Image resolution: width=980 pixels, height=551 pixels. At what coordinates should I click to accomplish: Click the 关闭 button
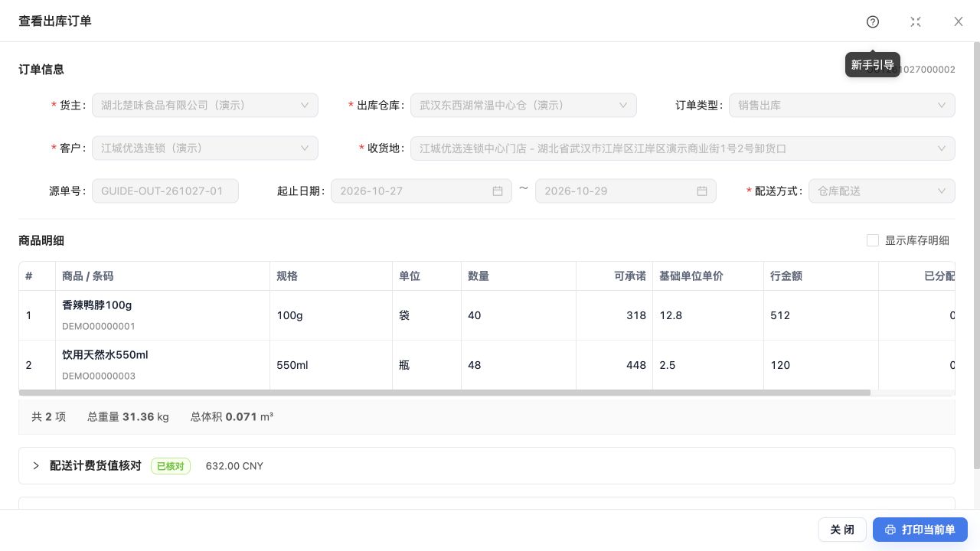[x=842, y=530]
